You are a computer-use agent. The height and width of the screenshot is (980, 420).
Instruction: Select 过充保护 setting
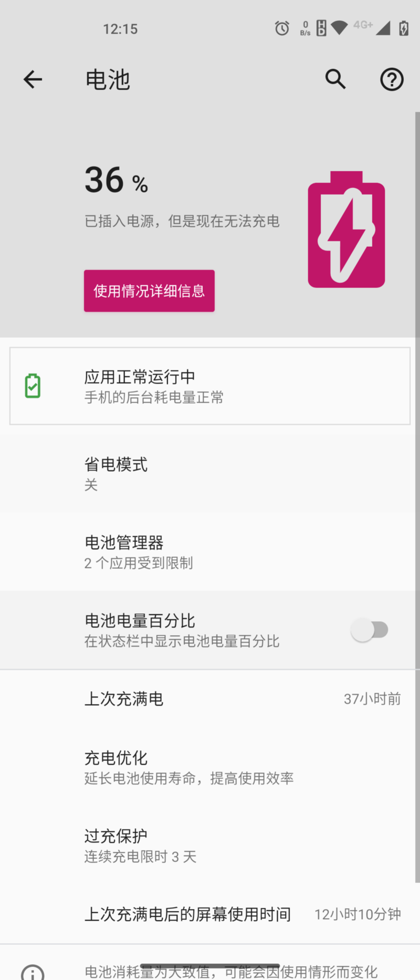(210, 846)
